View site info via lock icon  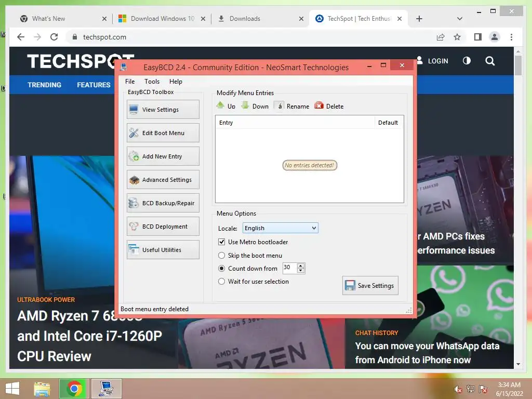tap(75, 37)
